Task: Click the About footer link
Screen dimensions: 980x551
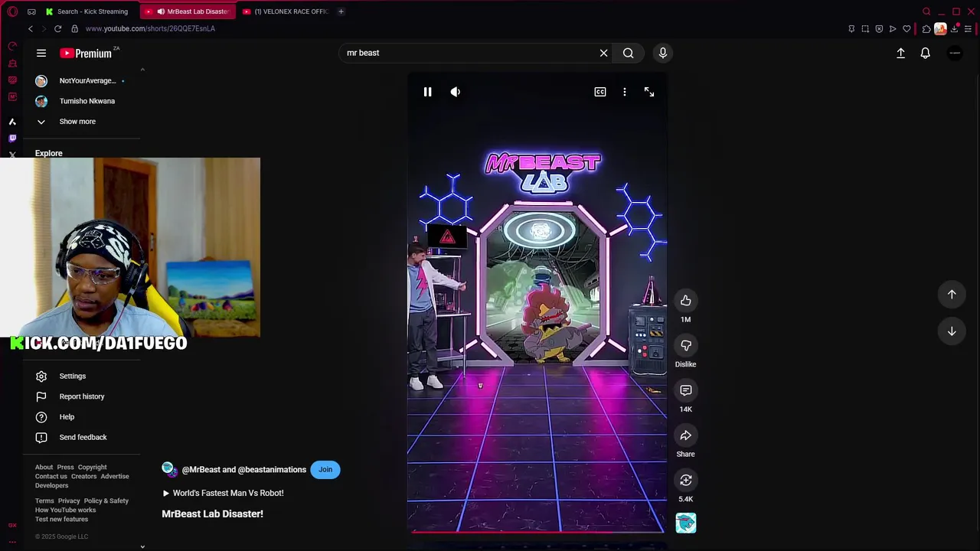Action: tap(44, 468)
